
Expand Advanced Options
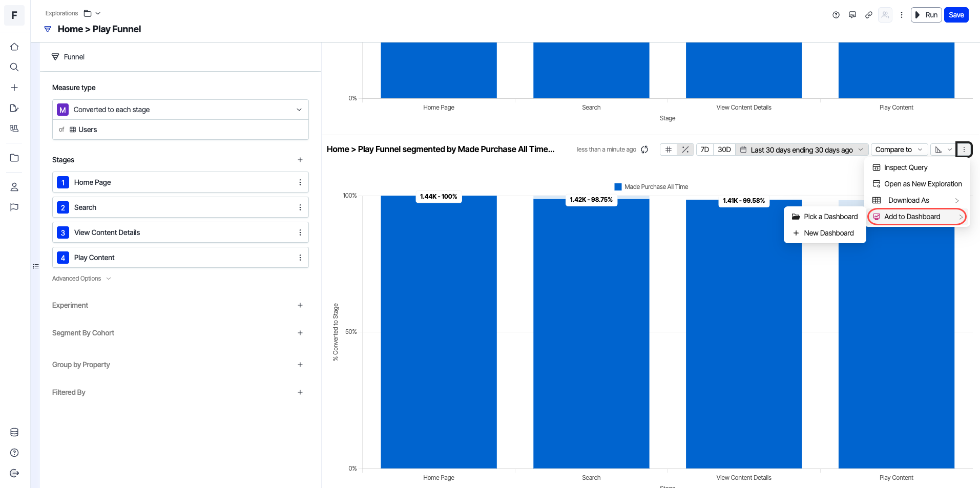[81, 279]
